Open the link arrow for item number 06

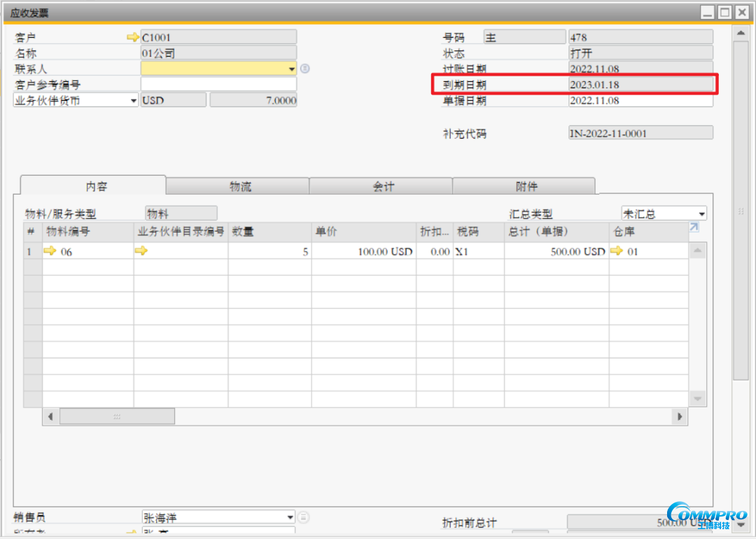click(x=50, y=251)
